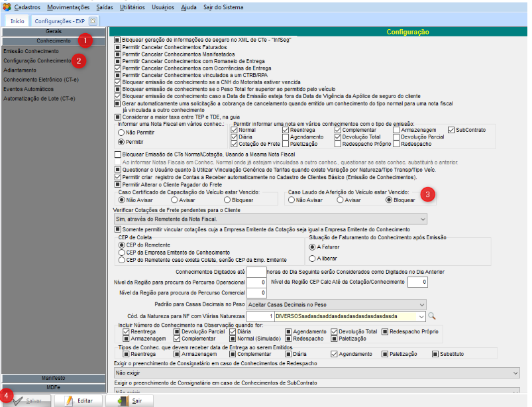The height and width of the screenshot is (407, 532).
Task: Open Eventos Automáticos settings
Action: point(28,89)
